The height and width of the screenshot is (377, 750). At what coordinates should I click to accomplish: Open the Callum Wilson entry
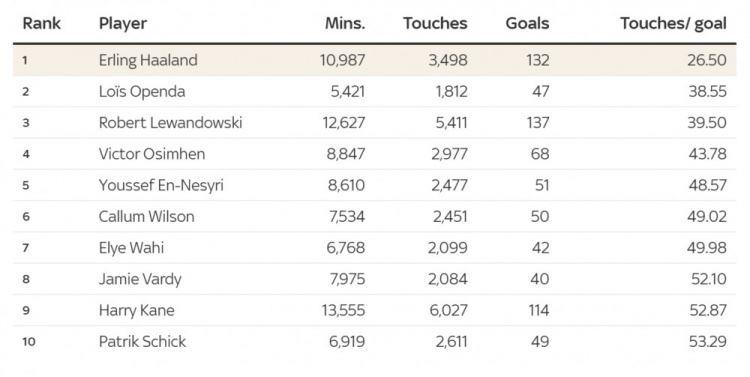[147, 217]
